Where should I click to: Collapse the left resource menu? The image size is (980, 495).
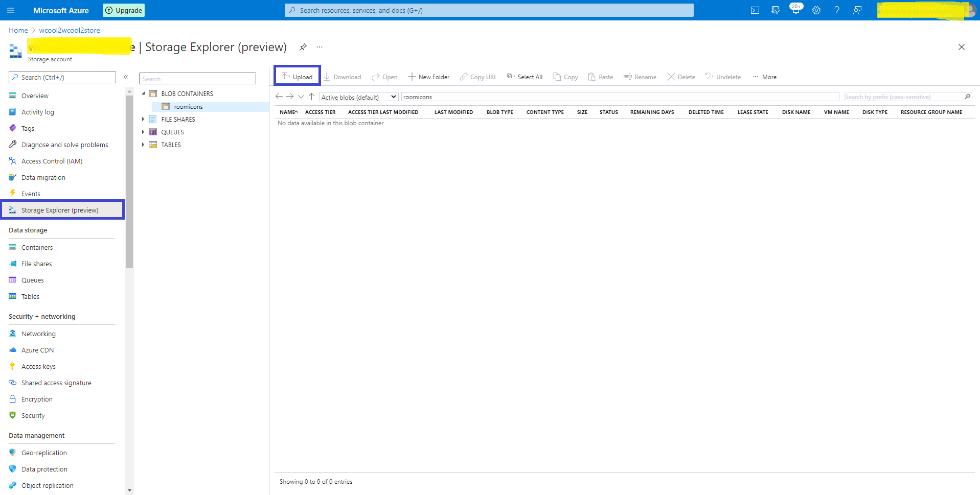point(126,77)
